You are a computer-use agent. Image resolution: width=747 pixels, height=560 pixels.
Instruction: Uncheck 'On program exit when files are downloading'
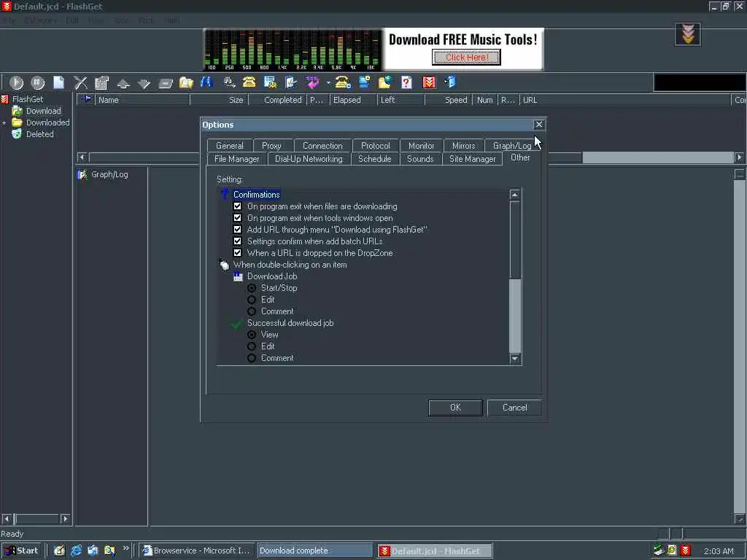[x=237, y=206]
